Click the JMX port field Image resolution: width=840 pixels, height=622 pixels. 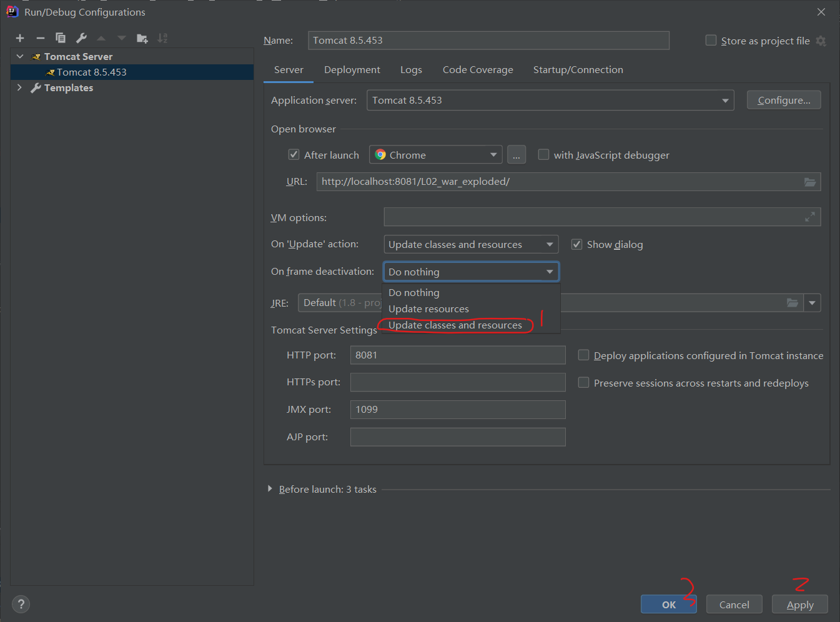pos(458,410)
